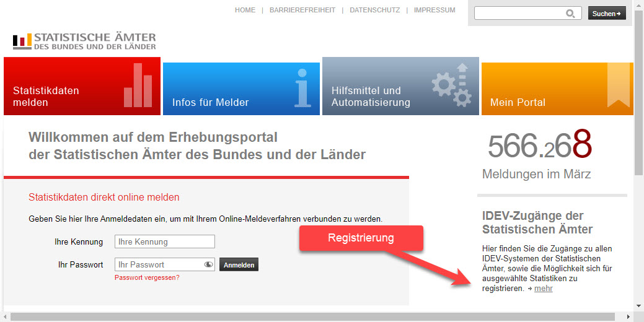Follow the mehr link under IDEV-Zugänge
Viewport: 644px width, 322px height.
pos(544,289)
